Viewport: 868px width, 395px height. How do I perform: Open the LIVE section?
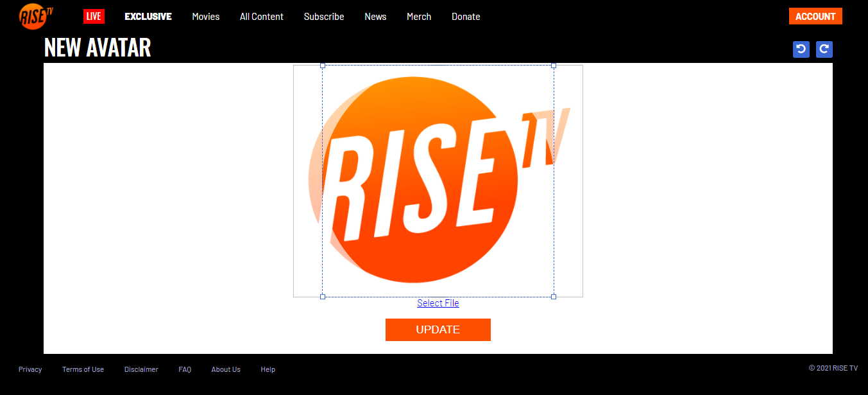[x=94, y=17]
